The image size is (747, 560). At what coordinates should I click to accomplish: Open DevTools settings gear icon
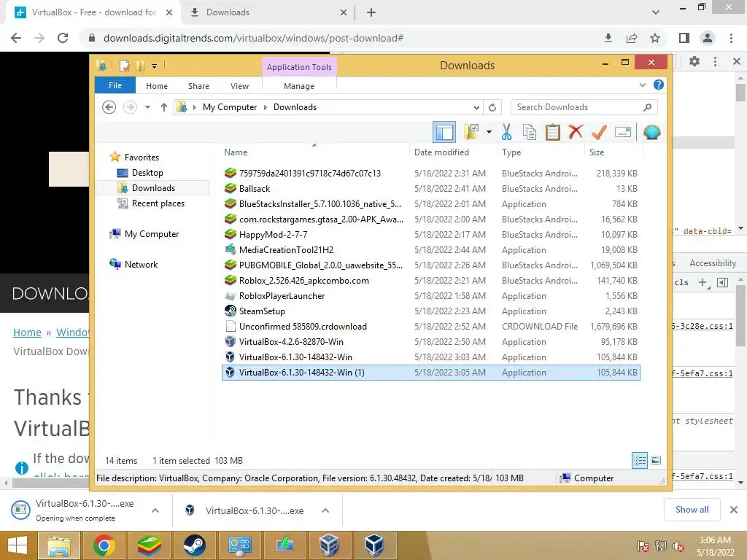(694, 61)
